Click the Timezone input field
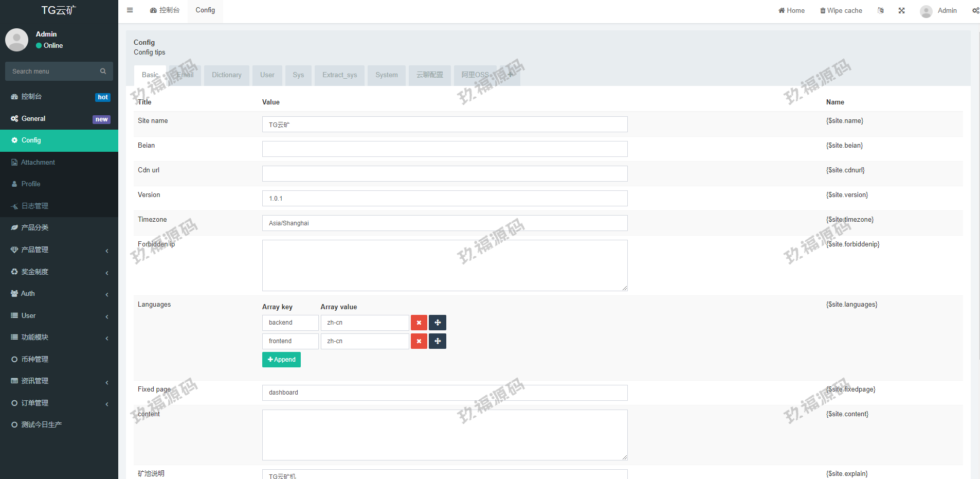Screen dimensions: 980x479 [444, 223]
